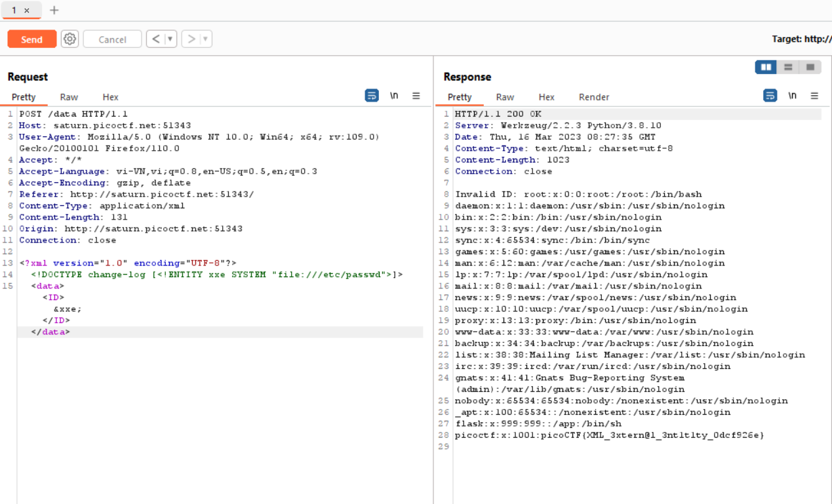Switch Request view to Pretty tab
The image size is (832, 504).
(24, 97)
